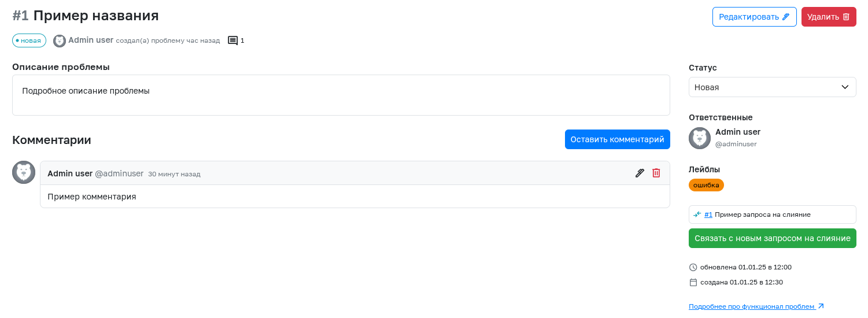Open the #1 merge request link

708,215
